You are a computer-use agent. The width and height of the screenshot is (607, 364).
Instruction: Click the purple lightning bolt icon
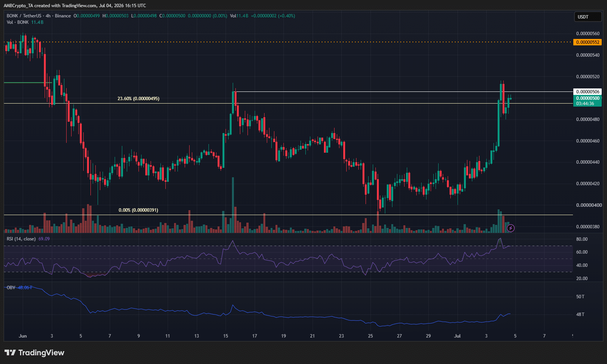pyautogui.click(x=511, y=228)
